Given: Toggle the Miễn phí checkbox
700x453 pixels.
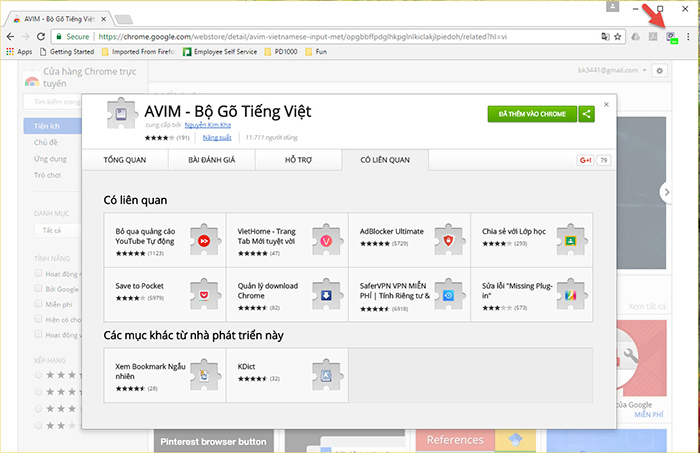Looking at the screenshot, I should click(38, 303).
